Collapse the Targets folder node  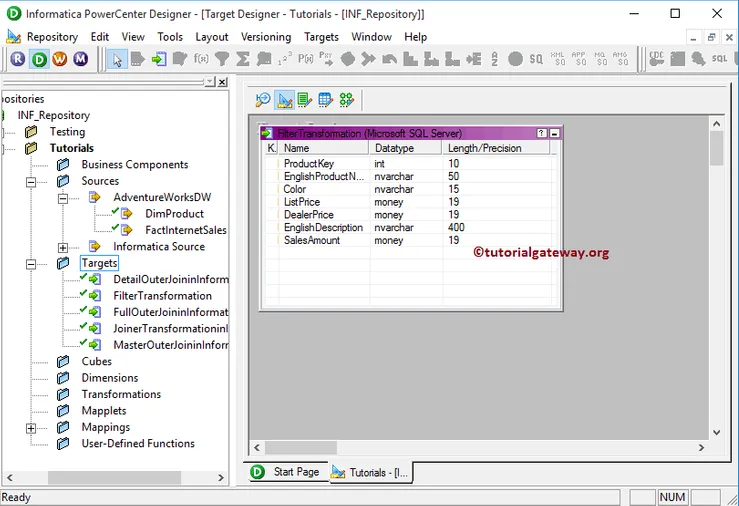(x=31, y=264)
